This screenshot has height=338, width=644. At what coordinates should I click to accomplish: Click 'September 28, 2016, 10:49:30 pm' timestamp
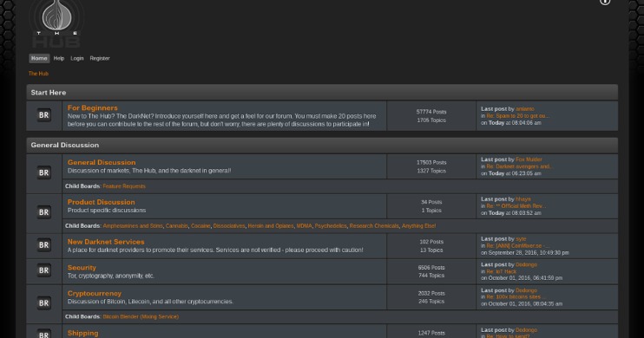tap(529, 253)
